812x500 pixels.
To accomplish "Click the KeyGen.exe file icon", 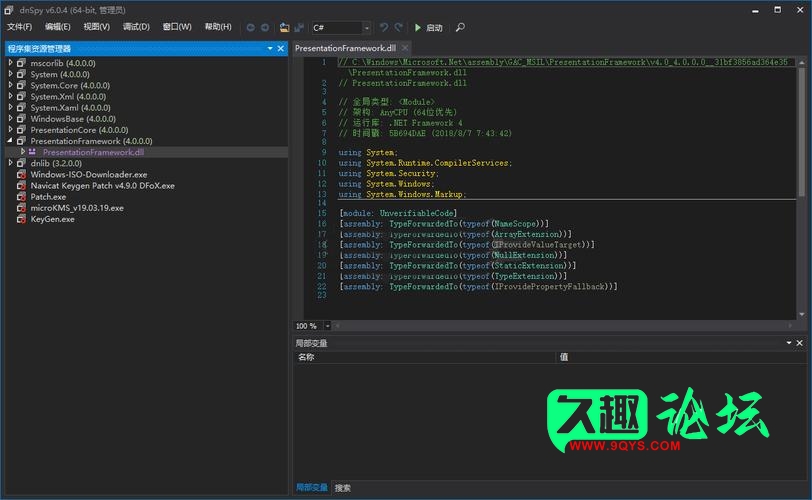I will coord(21,219).
